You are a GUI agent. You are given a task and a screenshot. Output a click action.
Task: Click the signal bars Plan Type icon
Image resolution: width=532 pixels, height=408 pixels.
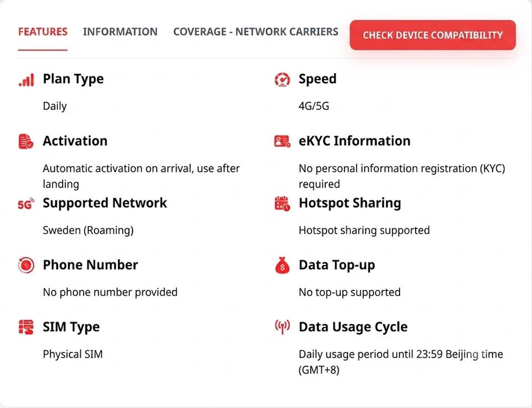point(26,80)
